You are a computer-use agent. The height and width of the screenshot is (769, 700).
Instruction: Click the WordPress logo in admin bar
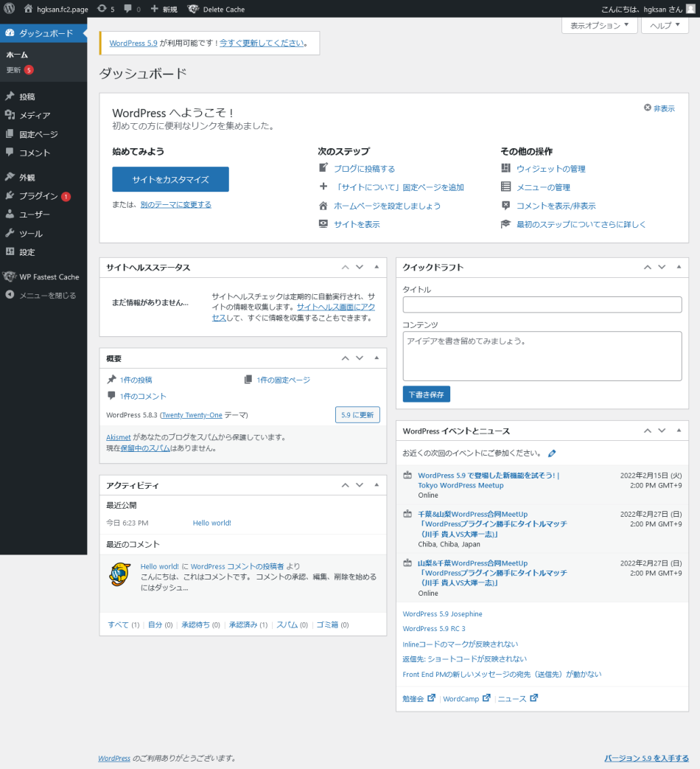click(x=10, y=9)
